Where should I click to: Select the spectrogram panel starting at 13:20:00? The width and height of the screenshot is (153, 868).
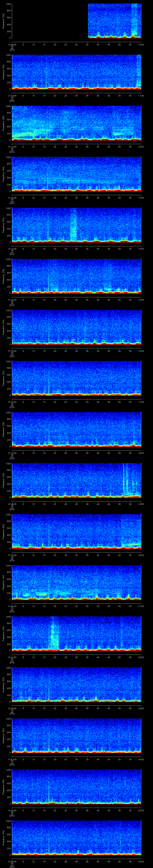77,583
